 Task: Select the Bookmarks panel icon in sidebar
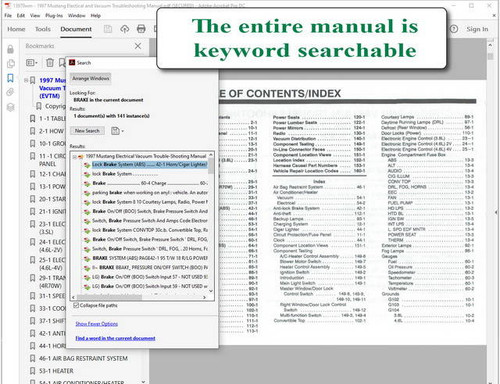pos(10,78)
